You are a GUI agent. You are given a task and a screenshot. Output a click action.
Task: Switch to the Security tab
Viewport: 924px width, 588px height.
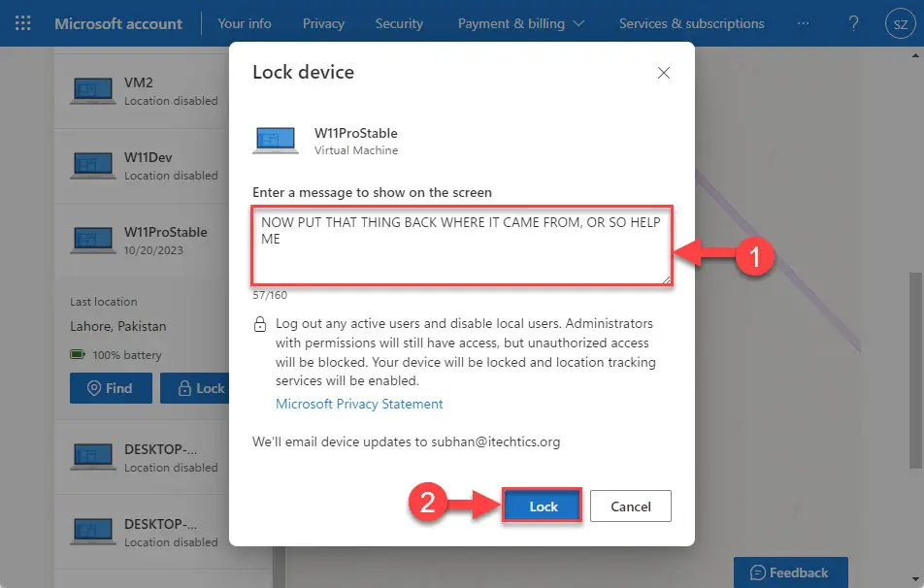coord(399,23)
